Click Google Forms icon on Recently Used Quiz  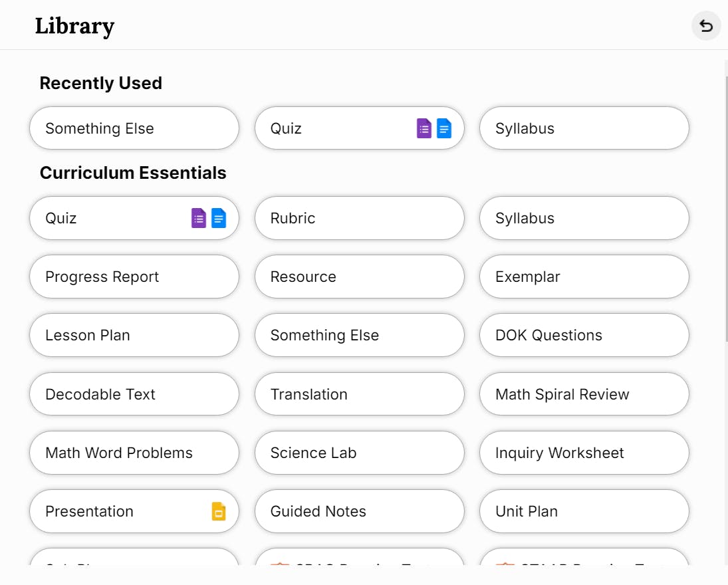[x=424, y=128]
